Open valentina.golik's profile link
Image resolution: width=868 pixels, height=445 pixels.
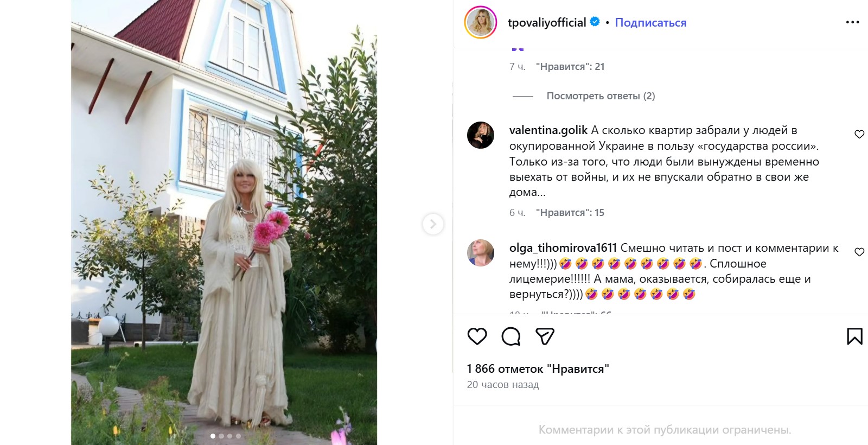[x=548, y=130]
